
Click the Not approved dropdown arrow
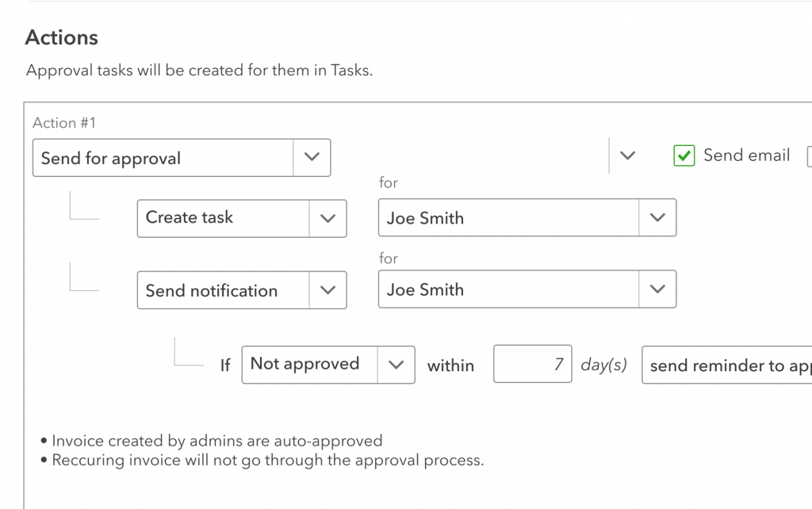click(396, 364)
